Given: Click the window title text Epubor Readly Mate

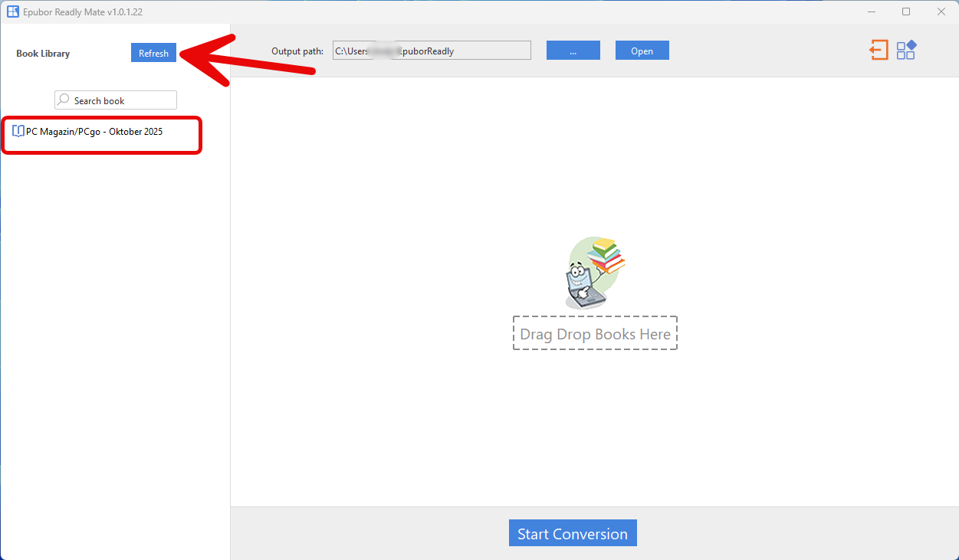Looking at the screenshot, I should point(83,11).
